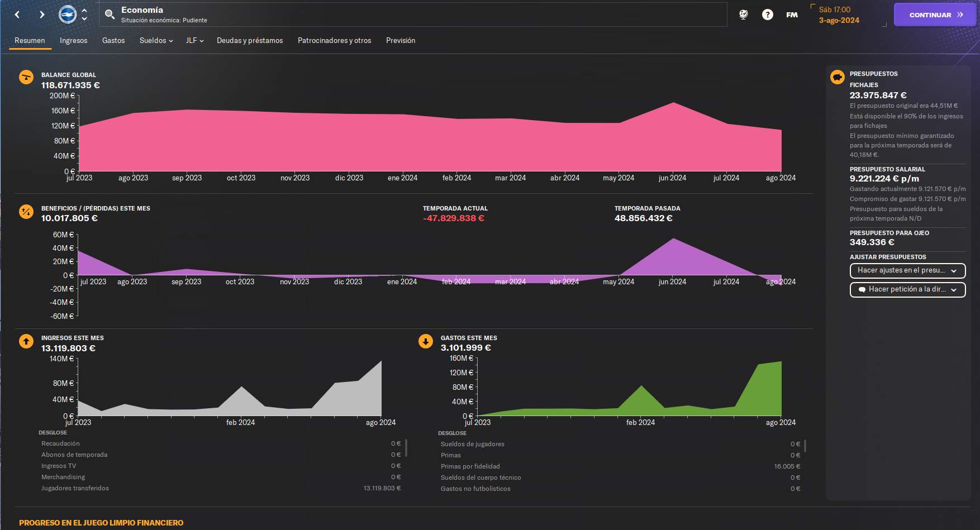Viewport: 980px width, 530px height.
Task: Open the Patrocinadores y otros tab
Action: point(335,41)
